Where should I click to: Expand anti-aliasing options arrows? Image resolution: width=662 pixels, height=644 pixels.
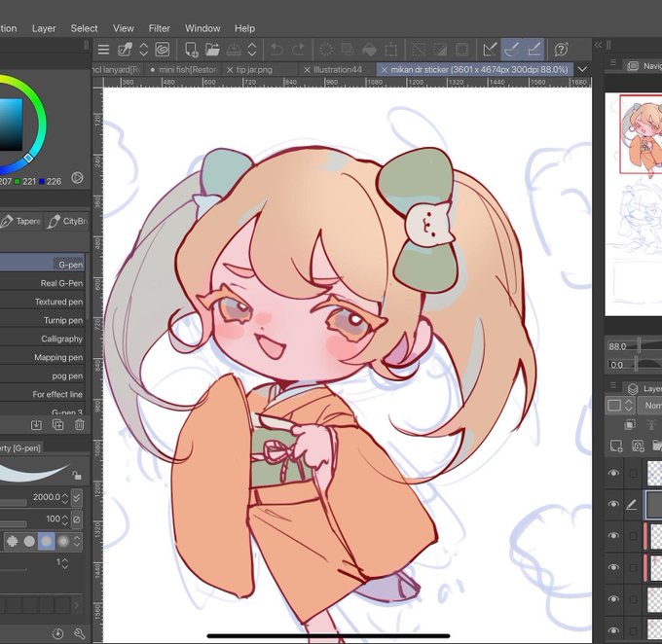coord(77,541)
